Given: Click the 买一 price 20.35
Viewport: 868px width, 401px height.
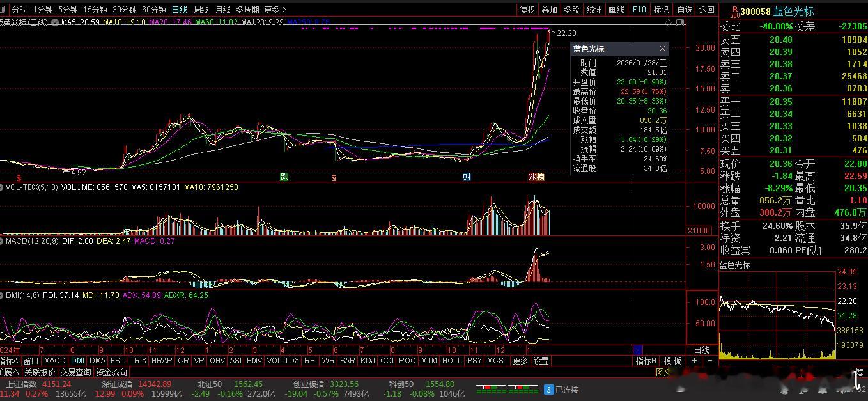Looking at the screenshot, I should (781, 102).
